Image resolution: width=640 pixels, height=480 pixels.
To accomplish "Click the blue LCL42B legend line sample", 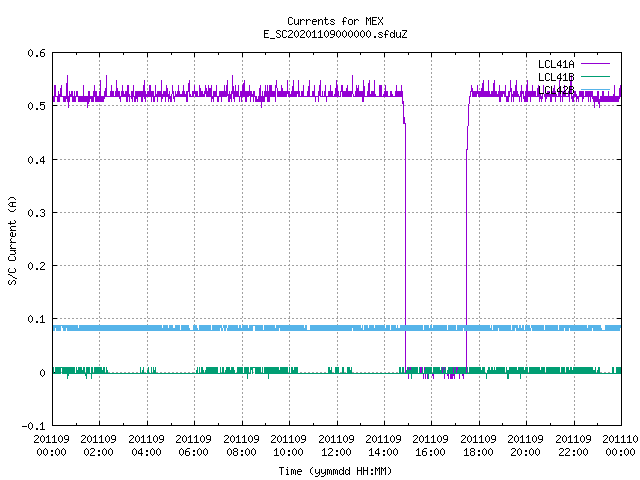I will [x=595, y=89].
